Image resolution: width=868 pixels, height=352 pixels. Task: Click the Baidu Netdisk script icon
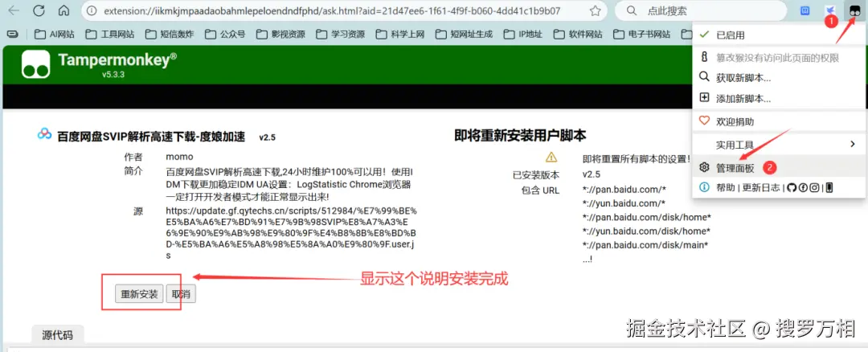44,133
